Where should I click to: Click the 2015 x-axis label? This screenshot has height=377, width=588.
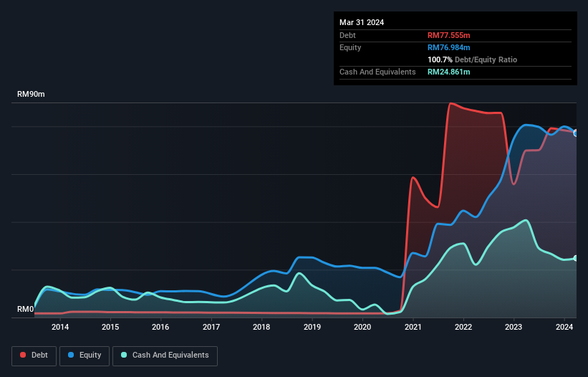point(110,327)
